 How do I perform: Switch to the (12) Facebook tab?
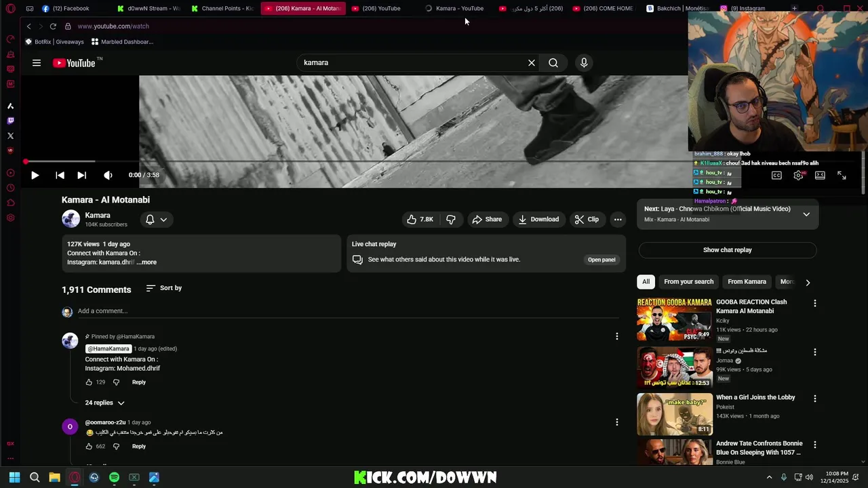click(66, 8)
